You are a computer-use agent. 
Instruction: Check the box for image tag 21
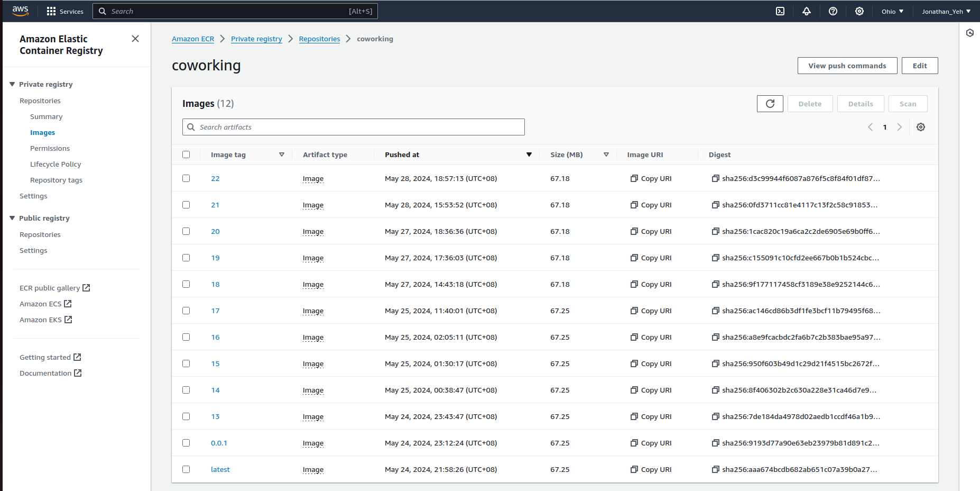[186, 205]
